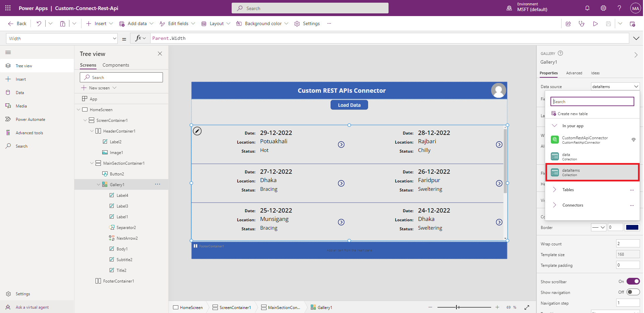Click the Undo icon in the toolbar

pyautogui.click(x=39, y=23)
